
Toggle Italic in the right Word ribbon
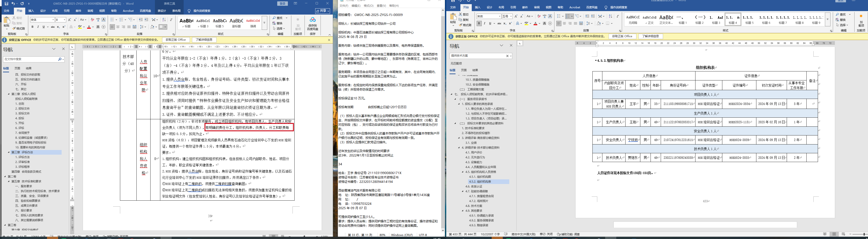(x=484, y=24)
